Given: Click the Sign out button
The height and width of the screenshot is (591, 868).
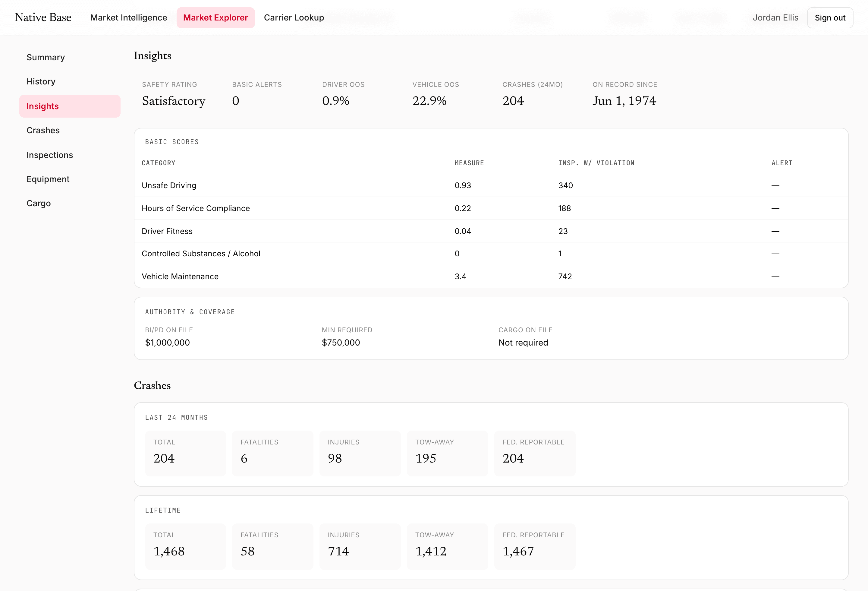Looking at the screenshot, I should [830, 17].
